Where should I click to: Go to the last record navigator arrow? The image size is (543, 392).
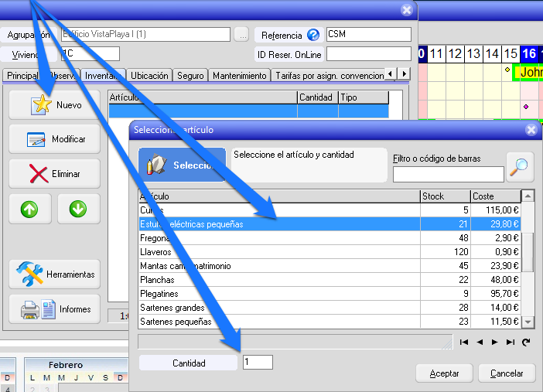tap(511, 342)
